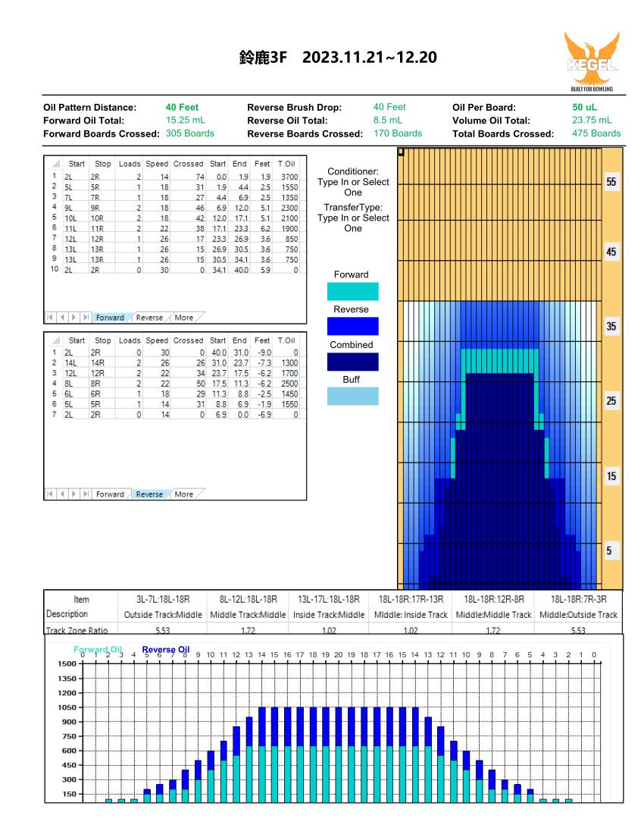This screenshot has width=644, height=834.
Task: Go to previous sheet in forward table
Action: coord(61,318)
